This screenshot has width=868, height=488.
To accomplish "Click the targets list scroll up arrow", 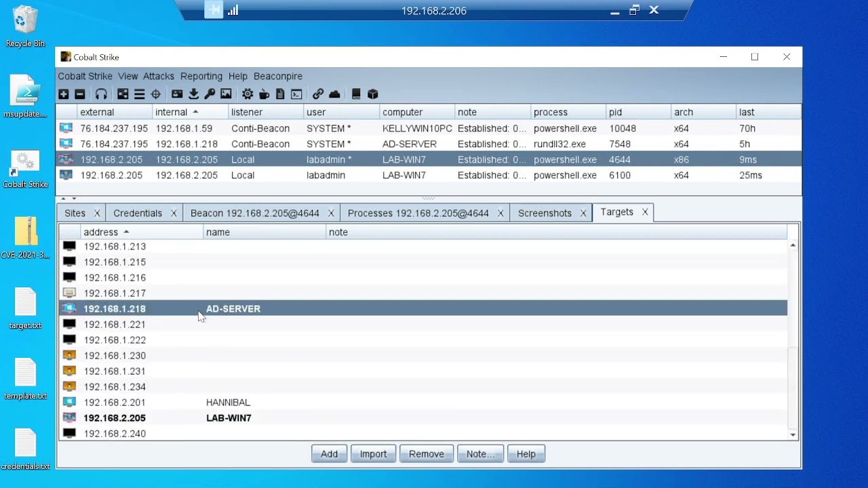I will 793,245.
